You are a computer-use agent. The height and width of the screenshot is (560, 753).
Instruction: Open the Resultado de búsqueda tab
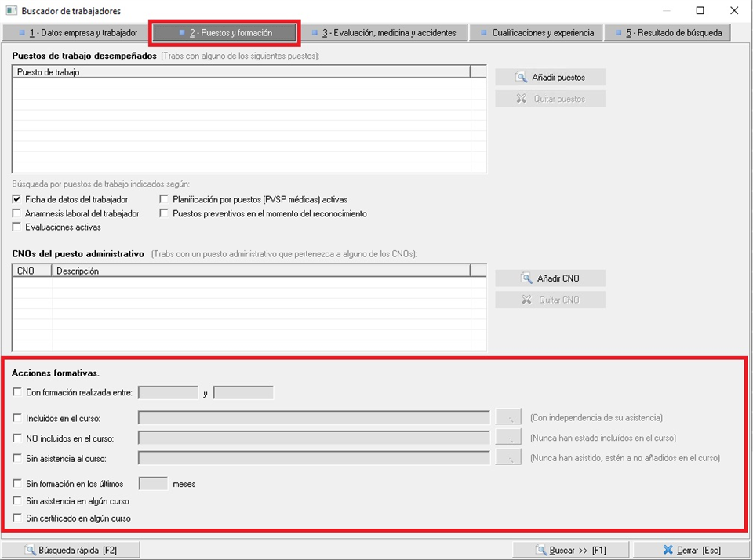click(668, 33)
